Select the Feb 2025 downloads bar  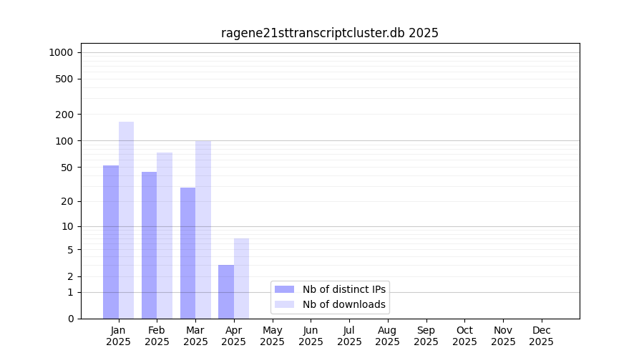[x=165, y=236]
